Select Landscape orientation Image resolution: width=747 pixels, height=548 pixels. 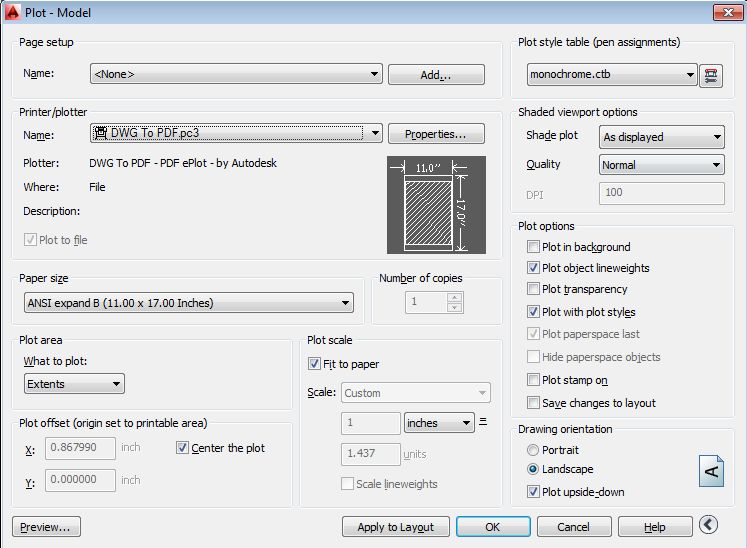pyautogui.click(x=533, y=469)
